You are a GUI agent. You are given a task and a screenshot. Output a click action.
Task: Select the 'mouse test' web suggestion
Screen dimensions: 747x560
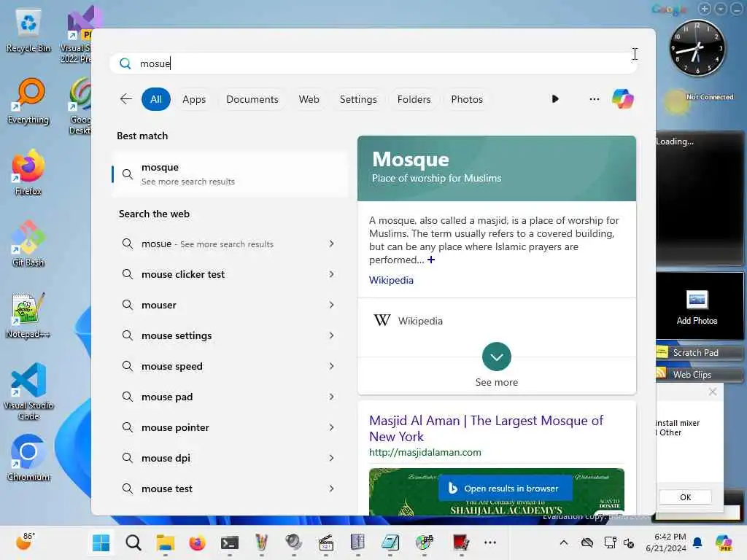(x=230, y=489)
